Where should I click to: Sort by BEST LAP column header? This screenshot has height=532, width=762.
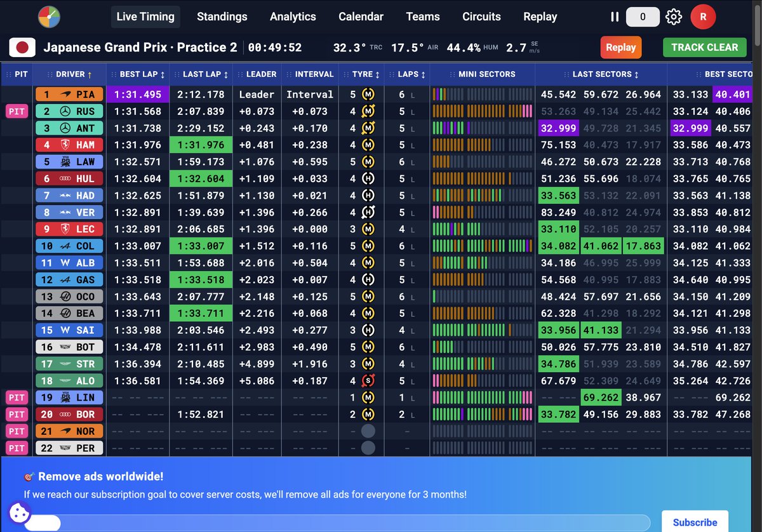(x=138, y=74)
